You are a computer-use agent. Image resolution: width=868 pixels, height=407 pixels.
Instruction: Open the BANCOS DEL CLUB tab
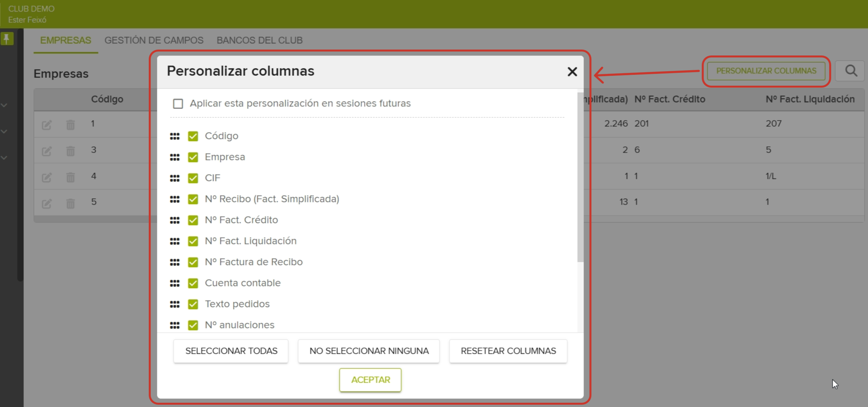point(259,40)
